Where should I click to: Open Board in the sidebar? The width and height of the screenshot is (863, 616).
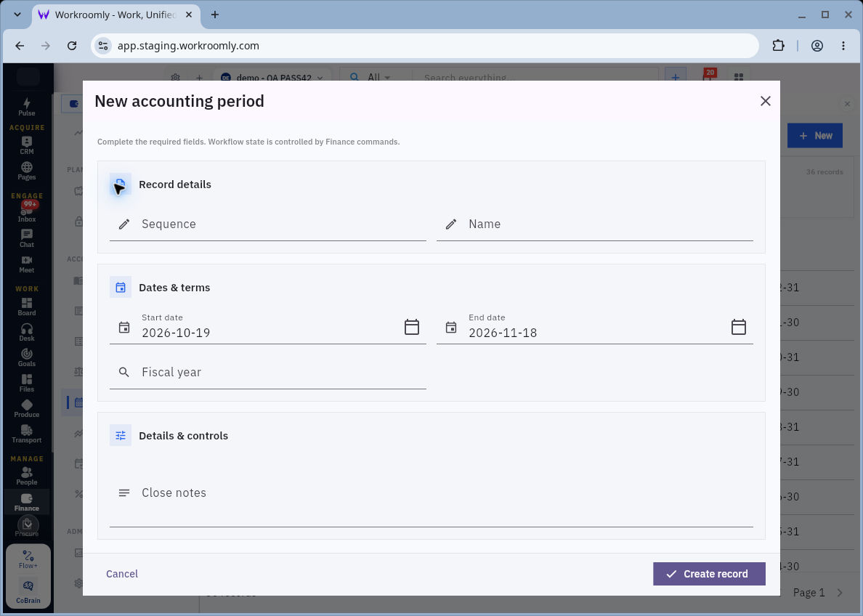[x=26, y=307]
